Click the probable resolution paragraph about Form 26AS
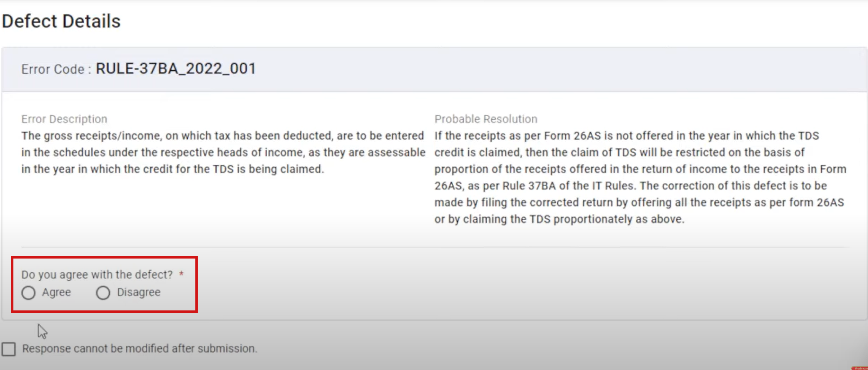Screen dimensions: 868x370 click(x=639, y=178)
